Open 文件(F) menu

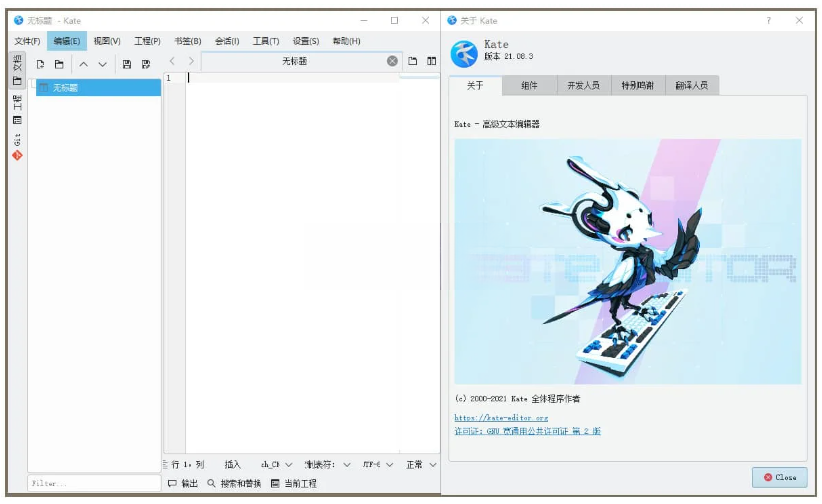pyautogui.click(x=27, y=41)
